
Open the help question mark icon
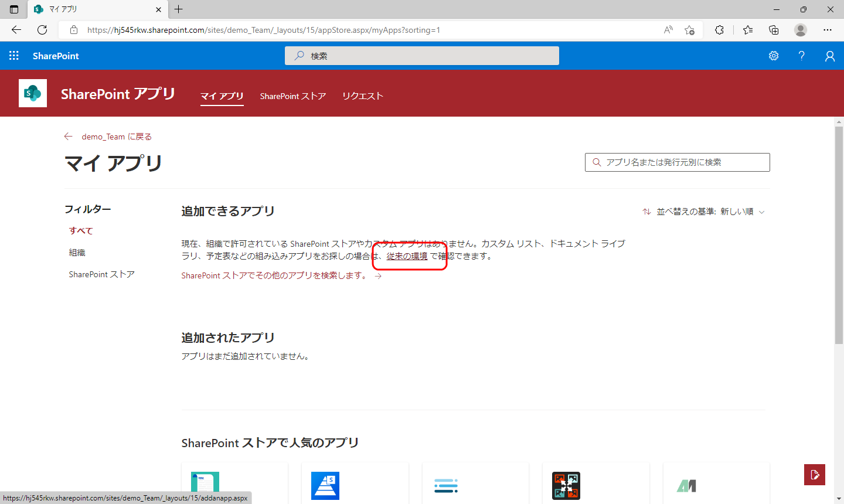tap(801, 56)
